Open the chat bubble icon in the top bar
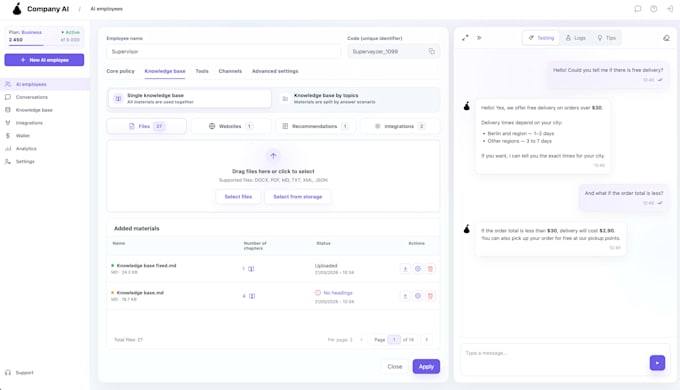680x390 pixels. coord(638,9)
